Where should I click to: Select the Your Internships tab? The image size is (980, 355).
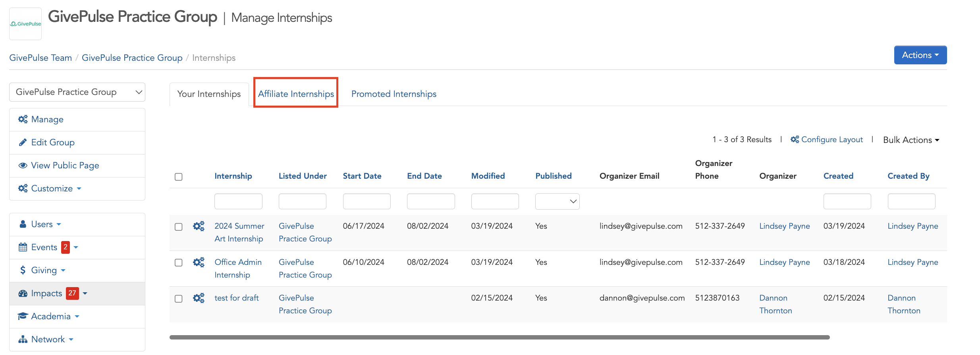[209, 94]
